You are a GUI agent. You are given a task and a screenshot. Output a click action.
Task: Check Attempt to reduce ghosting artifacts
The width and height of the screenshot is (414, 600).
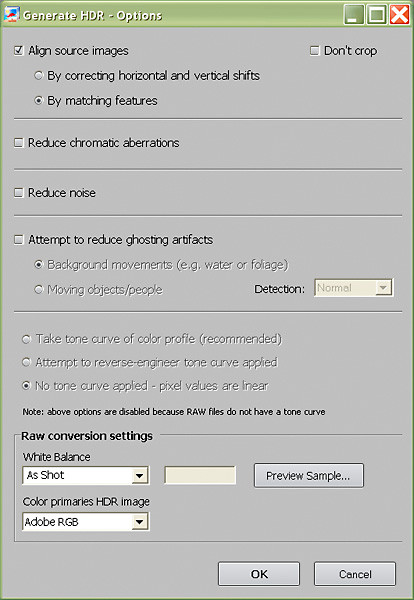[18, 240]
